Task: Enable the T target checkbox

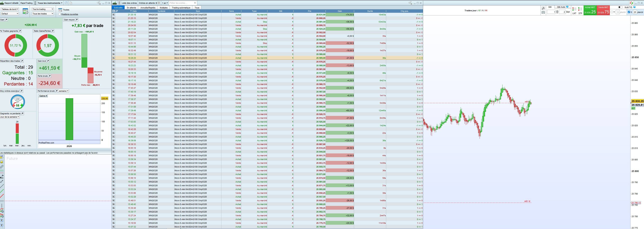Action: pos(612,12)
